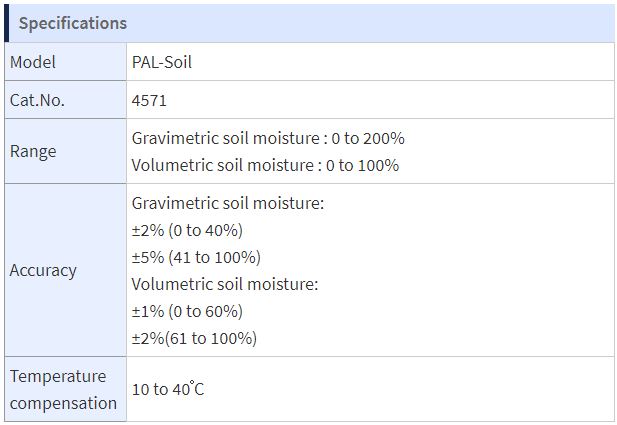617x425 pixels.
Task: Click Gravimetric soil moisture 0 to 200% text
Action: pos(268,138)
